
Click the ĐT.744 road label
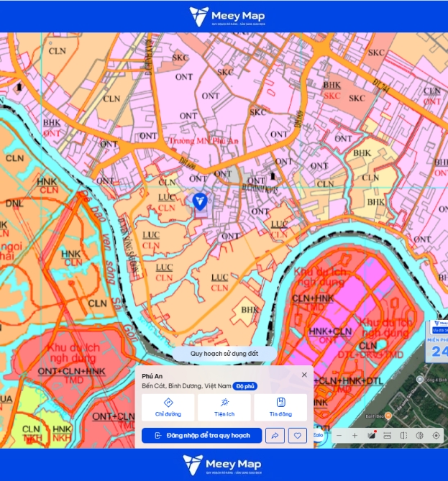tap(381, 86)
